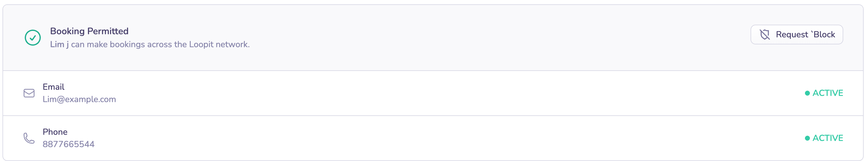
Task: Click empty space in the Phone row
Action: point(438,138)
